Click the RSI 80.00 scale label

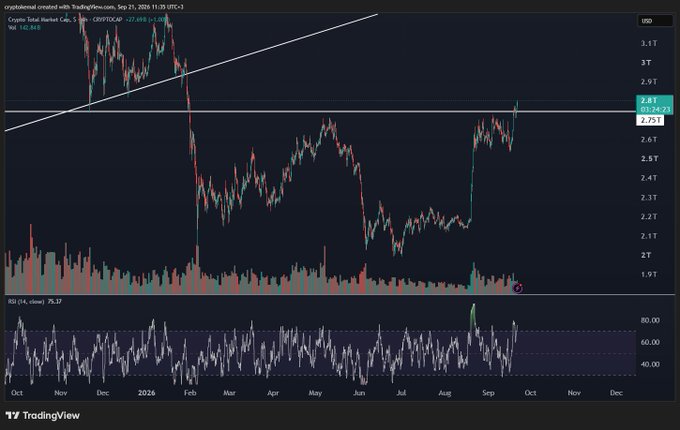[x=650, y=320]
